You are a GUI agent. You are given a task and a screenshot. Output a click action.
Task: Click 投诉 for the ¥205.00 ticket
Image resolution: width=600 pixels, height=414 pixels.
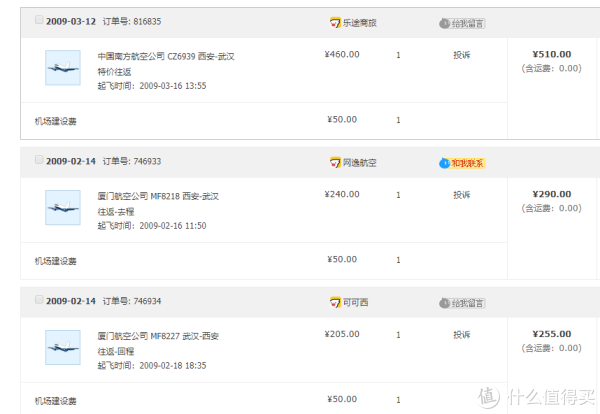[461, 334]
